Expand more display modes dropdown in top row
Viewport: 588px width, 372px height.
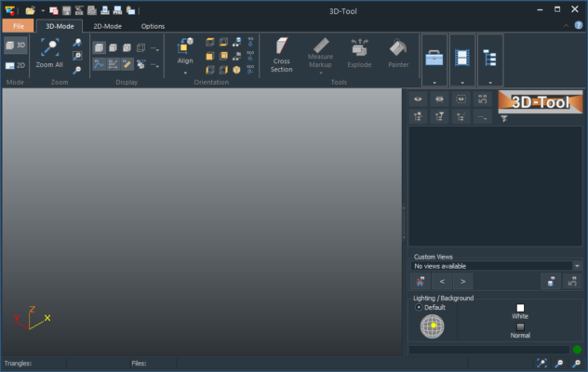[x=154, y=48]
